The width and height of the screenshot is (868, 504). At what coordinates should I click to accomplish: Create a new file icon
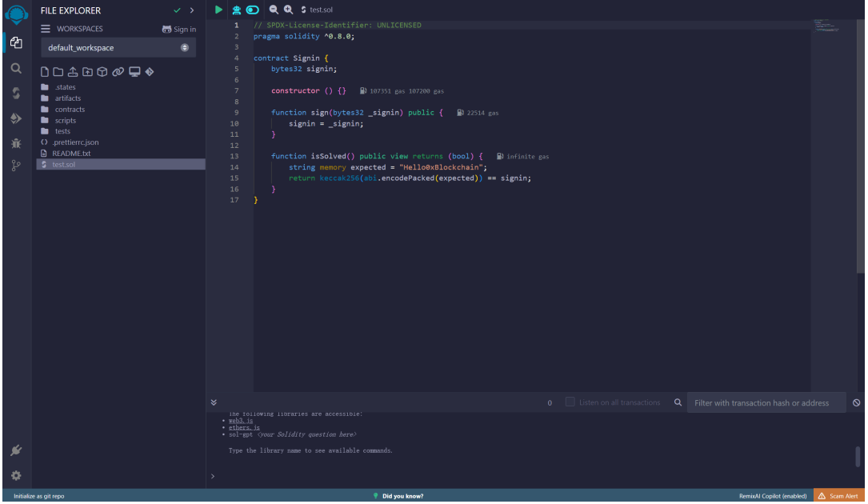[x=45, y=72]
